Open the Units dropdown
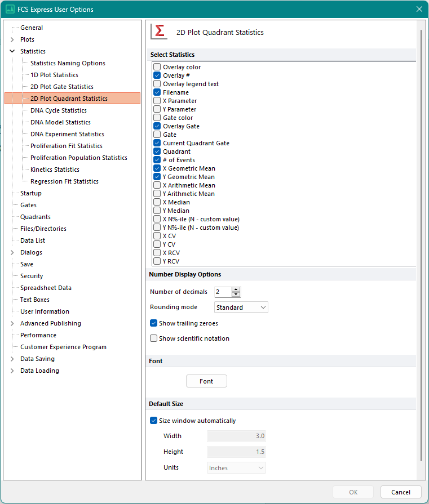 pyautogui.click(x=237, y=468)
